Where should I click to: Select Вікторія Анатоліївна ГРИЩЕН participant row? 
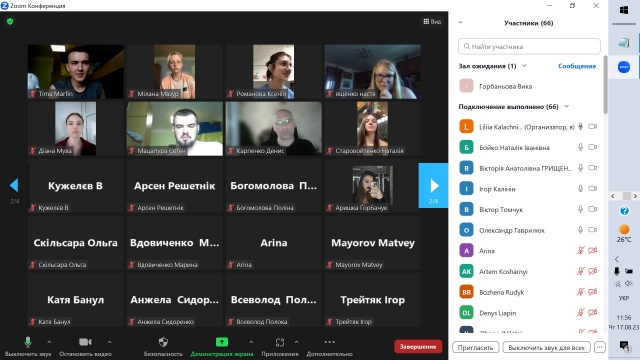click(529, 168)
